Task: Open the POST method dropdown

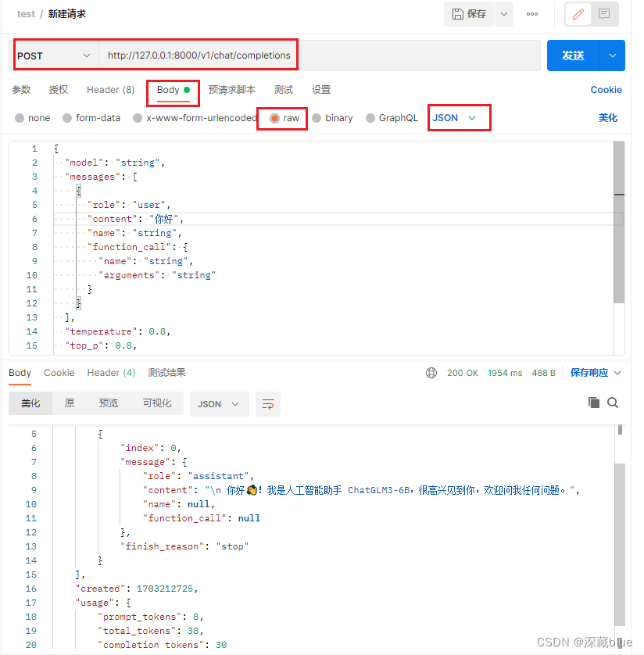Action: click(53, 55)
